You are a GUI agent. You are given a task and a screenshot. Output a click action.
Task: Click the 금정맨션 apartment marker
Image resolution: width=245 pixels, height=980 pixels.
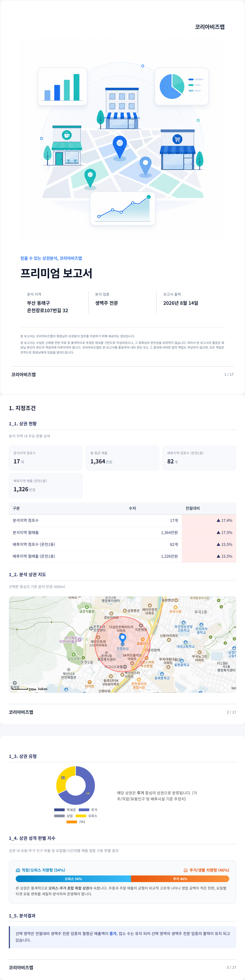point(125,611)
